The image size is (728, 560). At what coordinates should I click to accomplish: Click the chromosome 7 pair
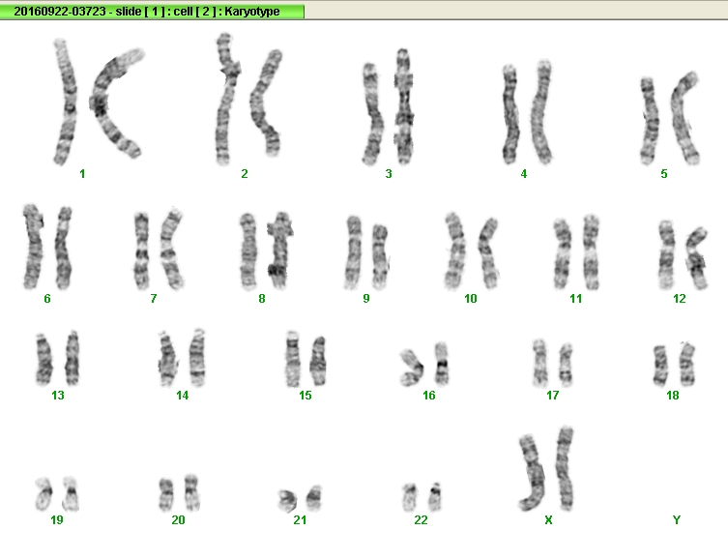(159, 250)
